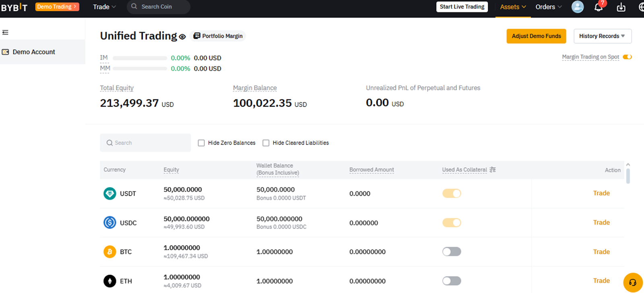Click the MM label
The height and width of the screenshot is (293, 644).
(x=105, y=69)
